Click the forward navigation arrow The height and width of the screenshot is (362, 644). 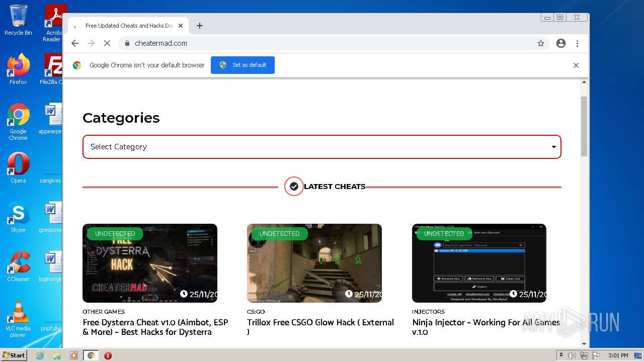point(91,43)
